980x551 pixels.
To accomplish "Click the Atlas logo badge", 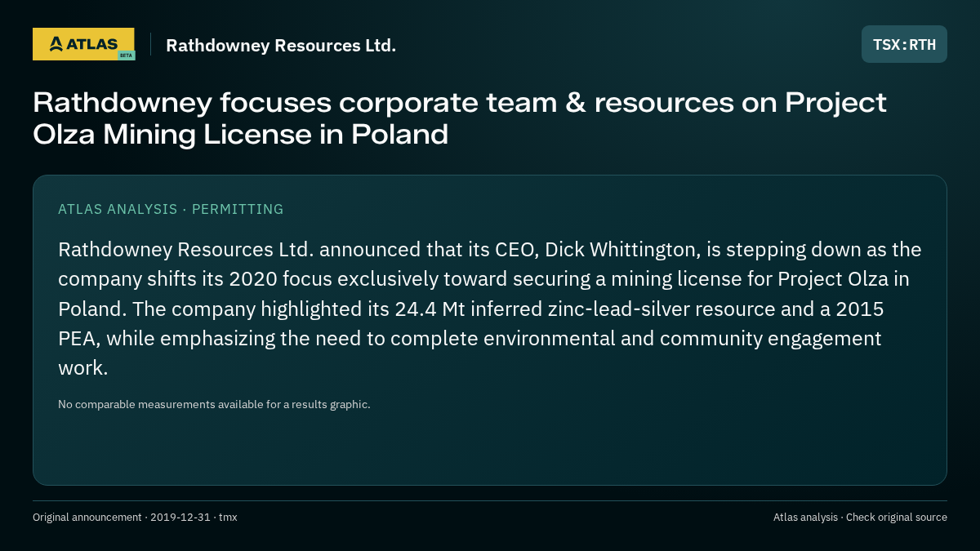I will tap(83, 44).
